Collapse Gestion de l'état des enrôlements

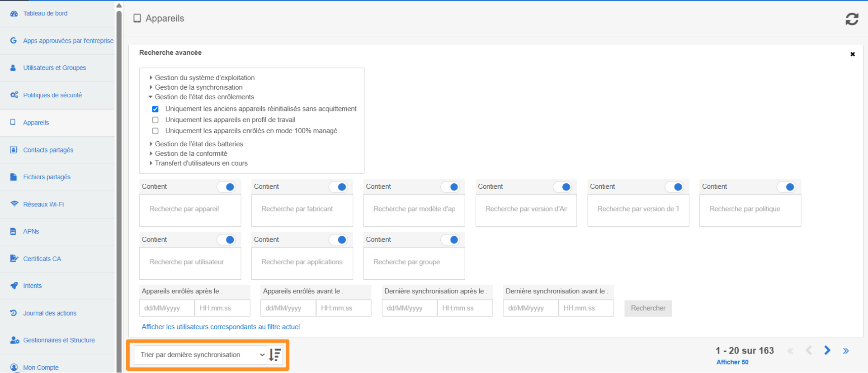[204, 97]
